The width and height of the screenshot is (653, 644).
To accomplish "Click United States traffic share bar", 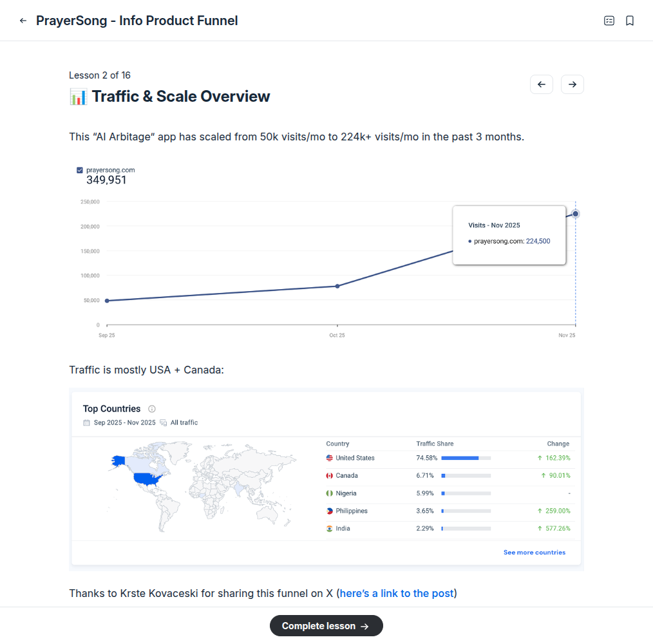I will point(466,458).
